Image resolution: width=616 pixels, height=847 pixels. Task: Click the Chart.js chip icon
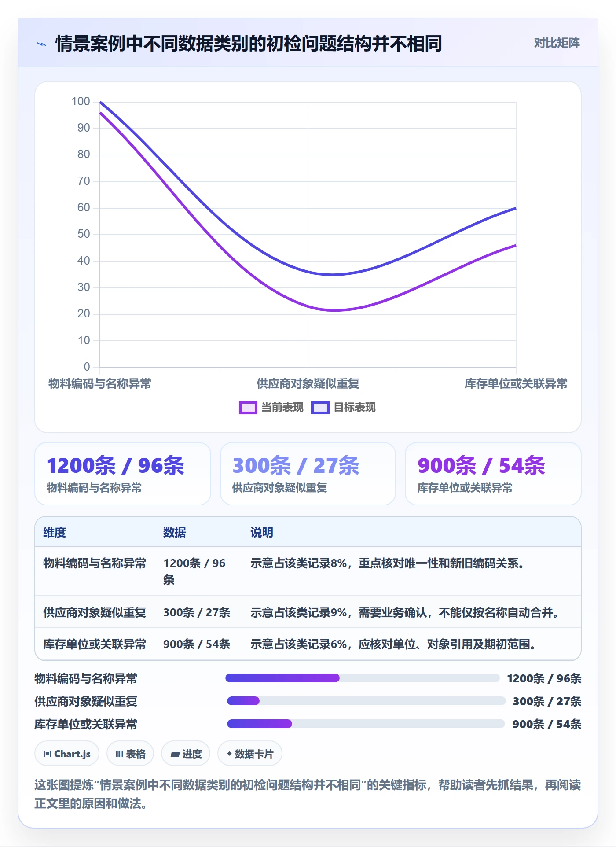(48, 754)
